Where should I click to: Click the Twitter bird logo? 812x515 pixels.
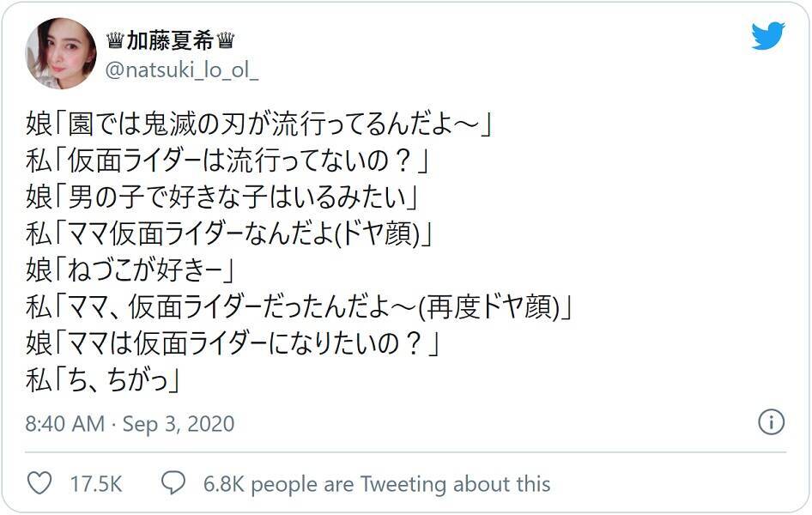point(768,36)
